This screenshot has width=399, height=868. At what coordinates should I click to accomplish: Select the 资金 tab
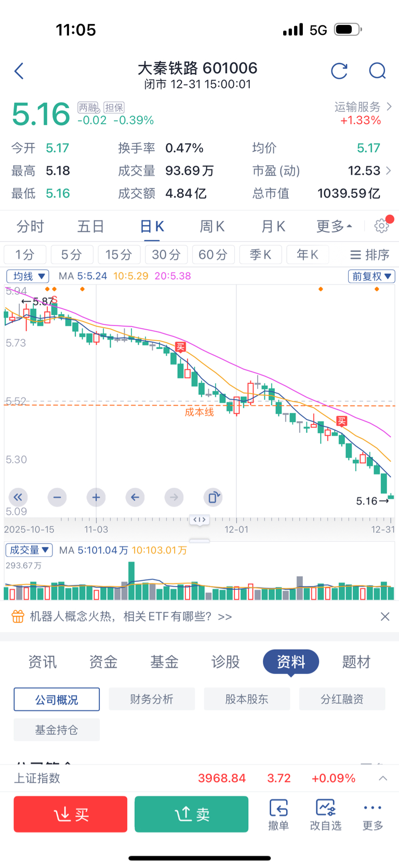click(x=103, y=662)
